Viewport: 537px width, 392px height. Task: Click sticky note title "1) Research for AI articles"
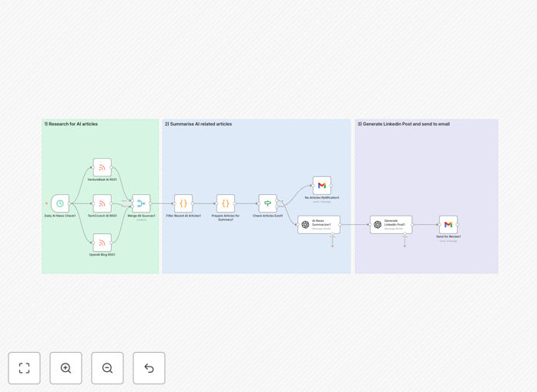[x=71, y=124]
